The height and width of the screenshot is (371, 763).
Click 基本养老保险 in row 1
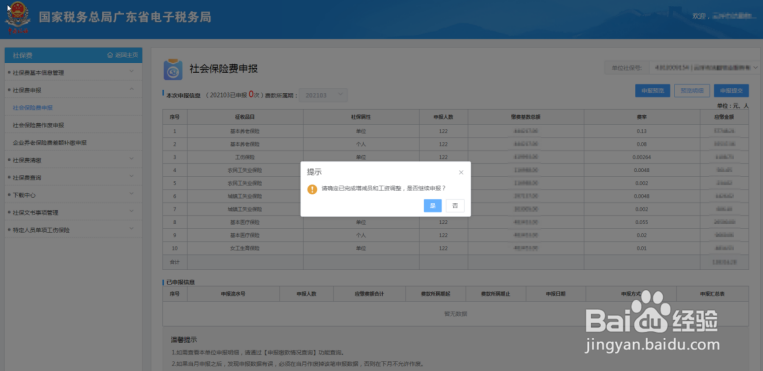click(x=245, y=131)
